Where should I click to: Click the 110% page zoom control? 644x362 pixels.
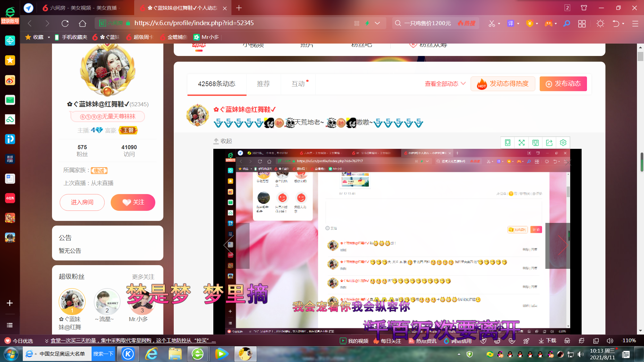[629, 341]
